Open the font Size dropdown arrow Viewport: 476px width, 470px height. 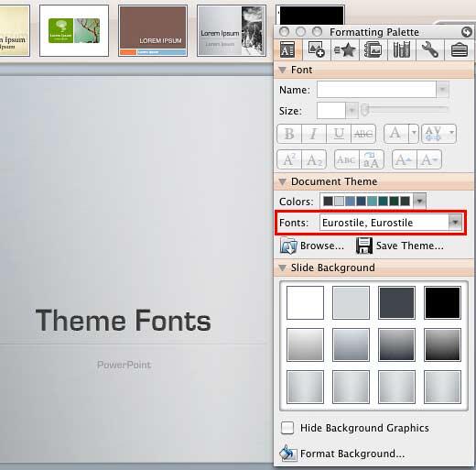pyautogui.click(x=352, y=110)
